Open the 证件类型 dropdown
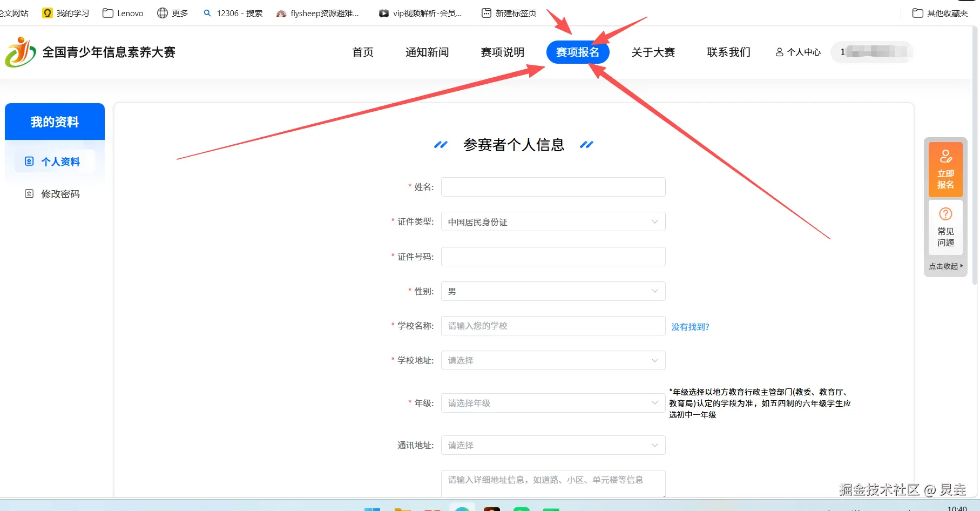The image size is (980, 511). 553,222
